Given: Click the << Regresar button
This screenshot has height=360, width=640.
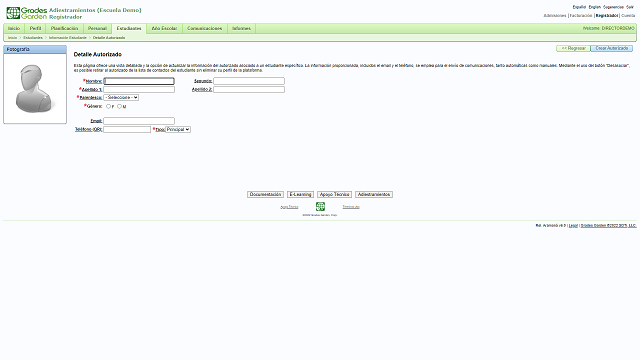Looking at the screenshot, I should coord(573,49).
